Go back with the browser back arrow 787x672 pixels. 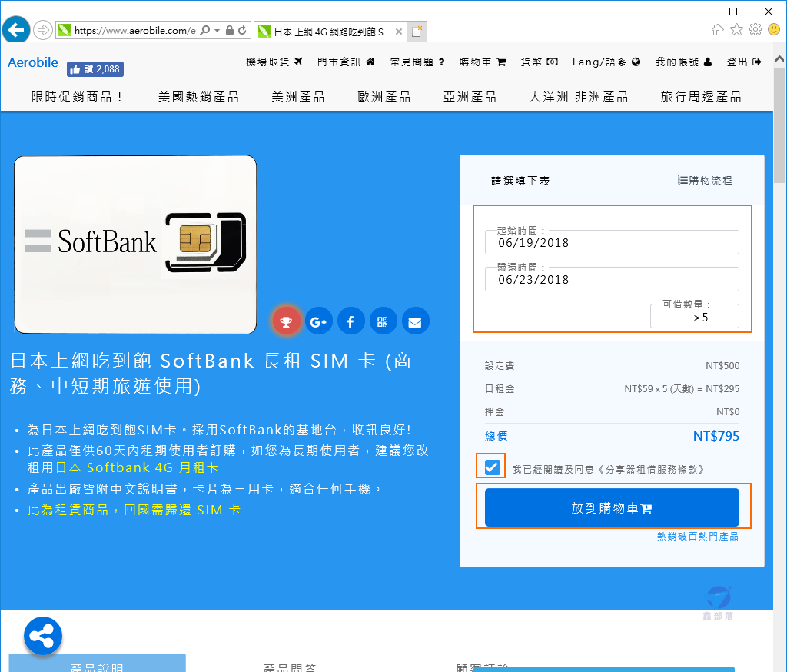[16, 30]
